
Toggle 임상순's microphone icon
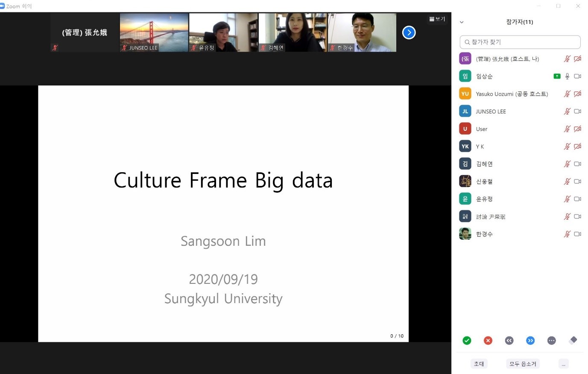click(567, 76)
